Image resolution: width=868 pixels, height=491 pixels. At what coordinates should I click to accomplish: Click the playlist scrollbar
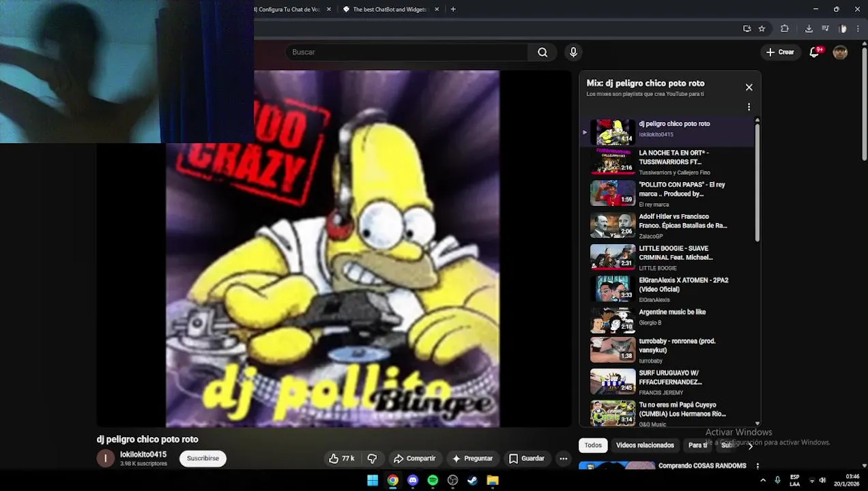tap(757, 183)
